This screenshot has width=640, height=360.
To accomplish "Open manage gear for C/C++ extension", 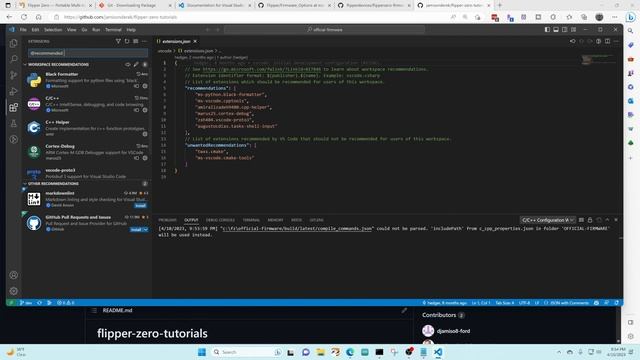I will click(145, 110).
